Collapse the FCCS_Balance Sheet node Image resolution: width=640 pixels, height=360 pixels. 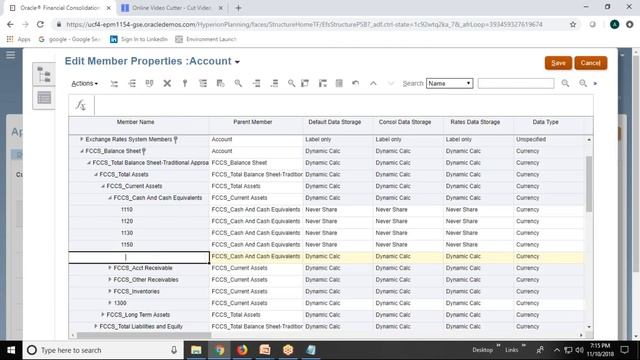(x=81, y=151)
